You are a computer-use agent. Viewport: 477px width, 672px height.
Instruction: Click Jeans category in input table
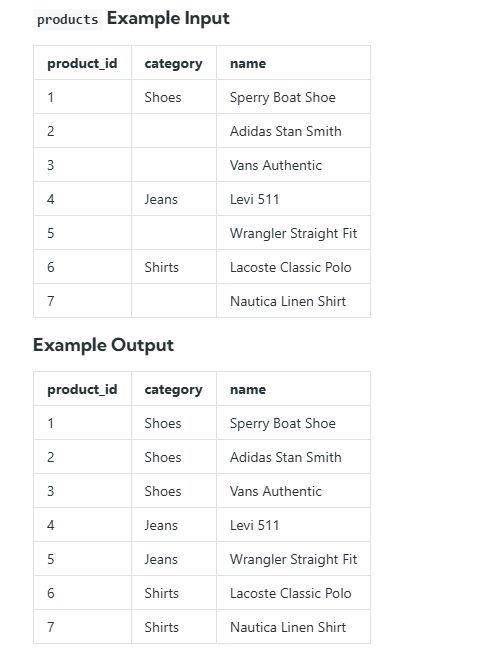pyautogui.click(x=161, y=199)
